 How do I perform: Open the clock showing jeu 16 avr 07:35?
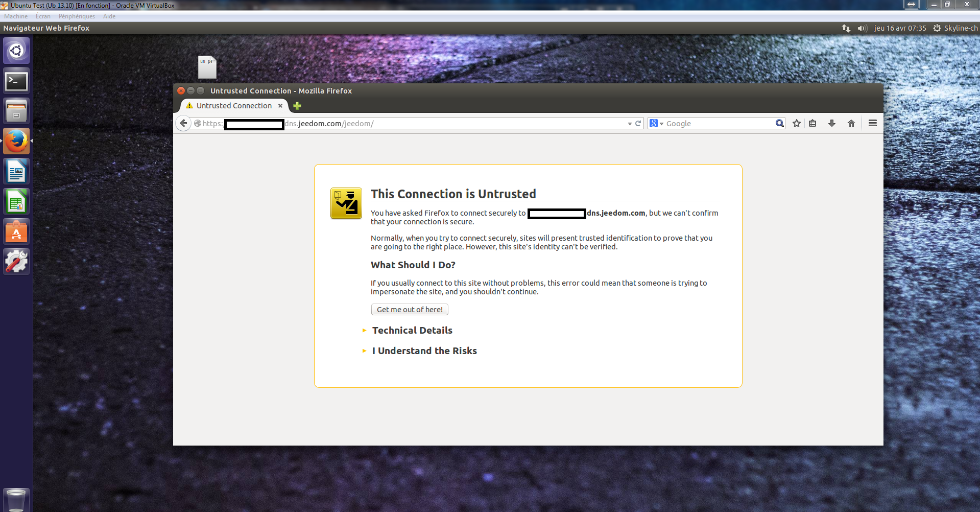click(x=900, y=28)
